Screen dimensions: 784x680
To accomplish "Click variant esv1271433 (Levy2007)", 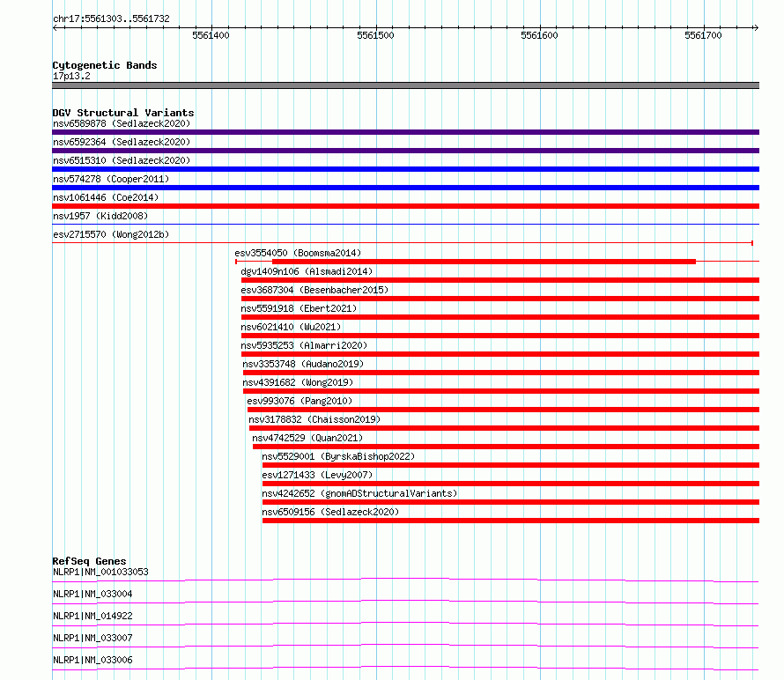I will click(317, 475).
